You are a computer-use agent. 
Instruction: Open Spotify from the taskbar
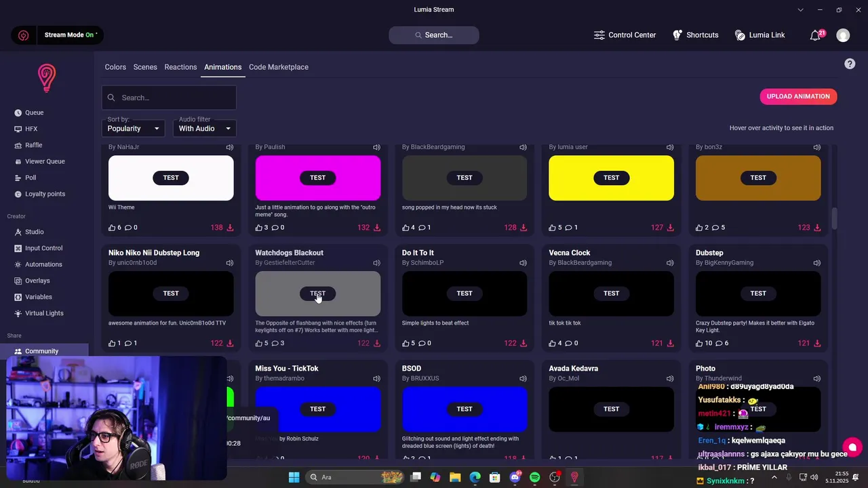(534, 477)
